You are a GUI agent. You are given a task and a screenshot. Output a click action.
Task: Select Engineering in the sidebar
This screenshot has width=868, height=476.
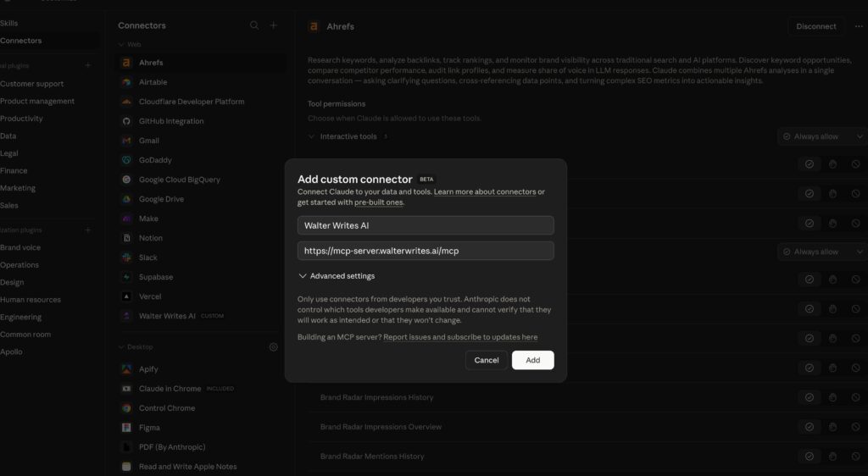tap(21, 317)
